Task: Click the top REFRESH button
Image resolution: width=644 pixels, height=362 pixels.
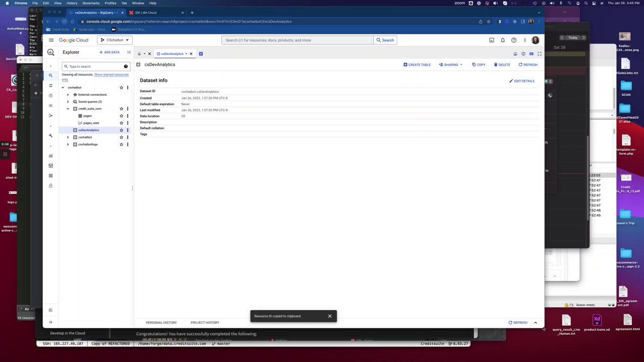Action: [x=528, y=65]
